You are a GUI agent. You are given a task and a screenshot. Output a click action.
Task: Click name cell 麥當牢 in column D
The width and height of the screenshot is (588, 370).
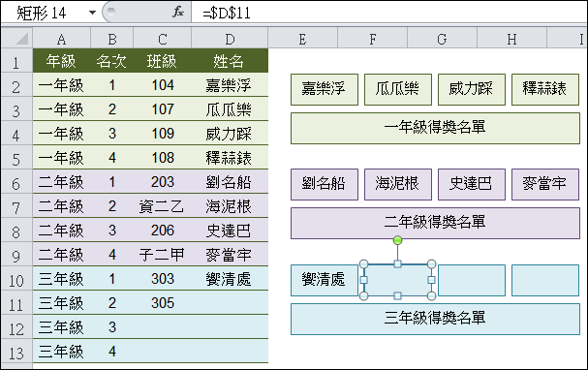pyautogui.click(x=230, y=255)
